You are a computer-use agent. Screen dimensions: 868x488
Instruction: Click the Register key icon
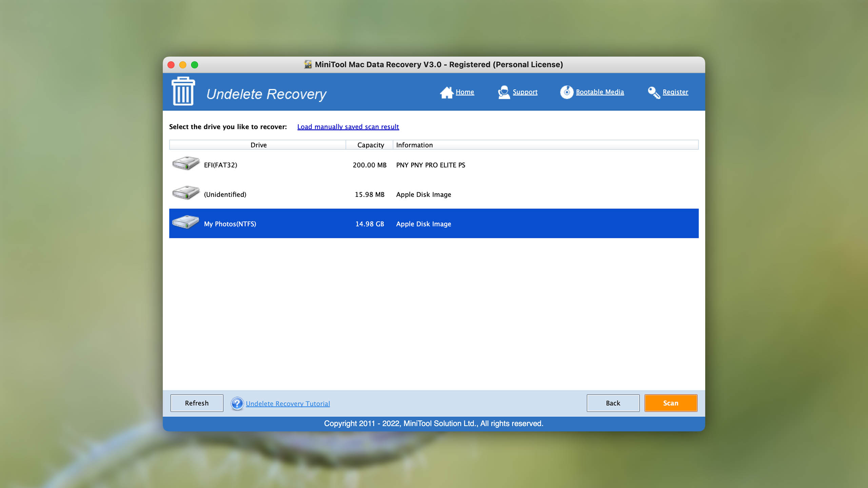[x=654, y=93]
